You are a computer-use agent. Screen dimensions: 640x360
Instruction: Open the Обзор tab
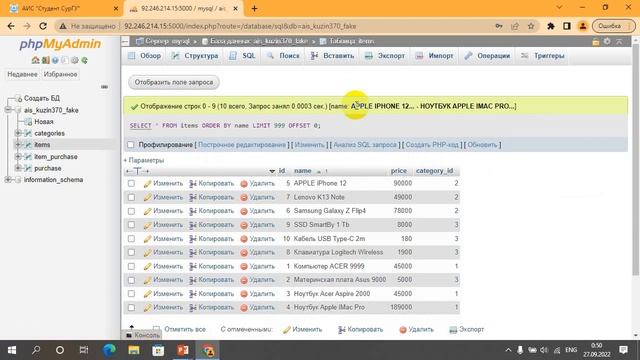coord(144,56)
